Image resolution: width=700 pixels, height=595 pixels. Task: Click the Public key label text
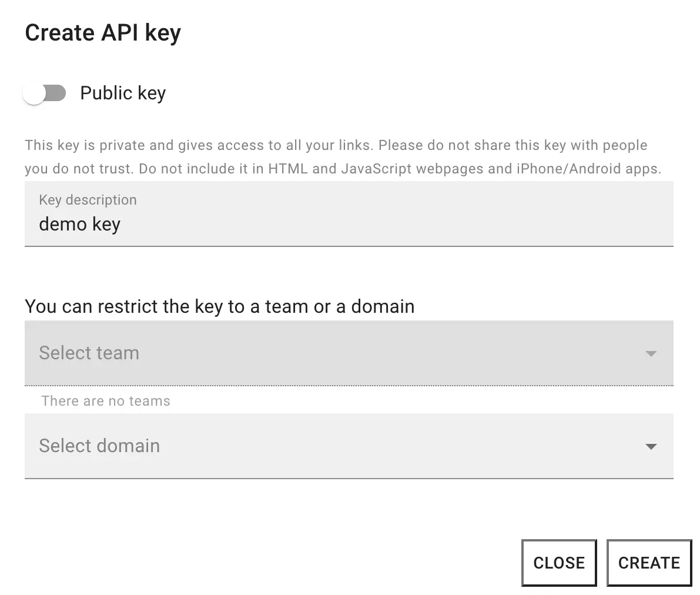click(x=122, y=93)
